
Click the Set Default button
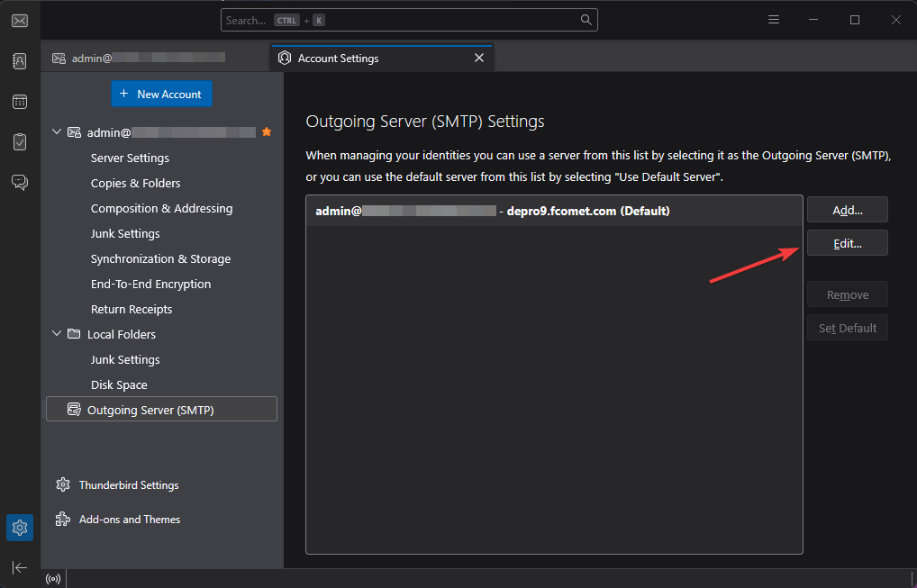point(848,328)
